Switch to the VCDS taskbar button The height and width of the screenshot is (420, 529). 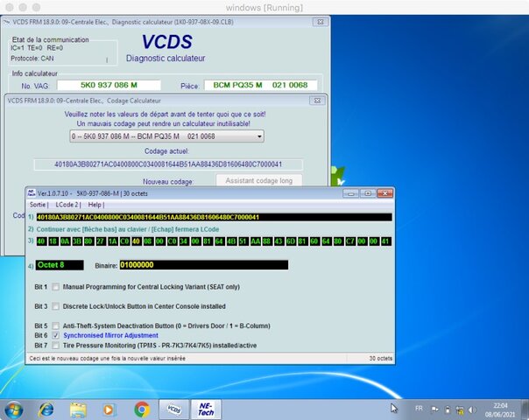coord(173,409)
